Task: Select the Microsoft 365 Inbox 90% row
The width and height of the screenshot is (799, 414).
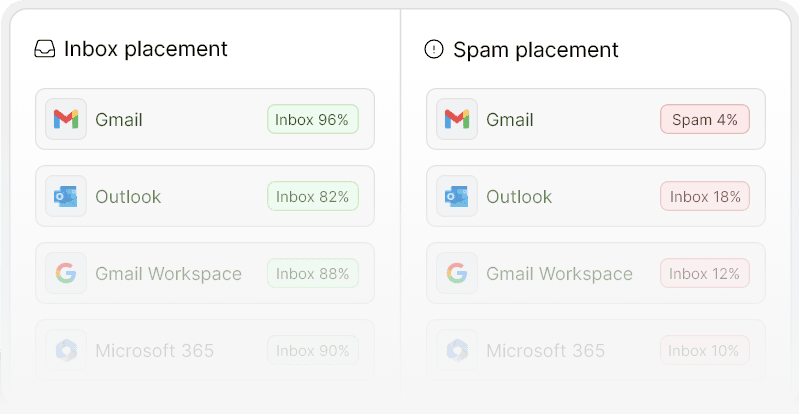Action: click(205, 350)
